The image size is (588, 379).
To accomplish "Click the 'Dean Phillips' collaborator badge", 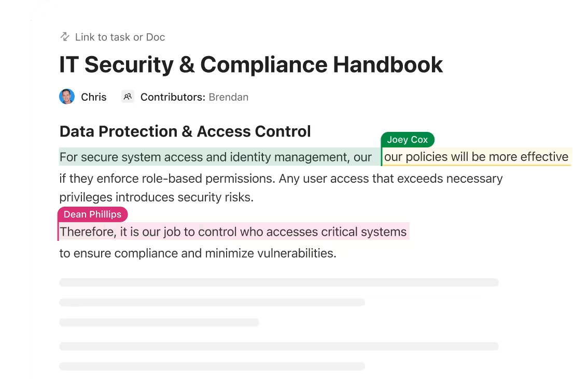I will tap(92, 214).
